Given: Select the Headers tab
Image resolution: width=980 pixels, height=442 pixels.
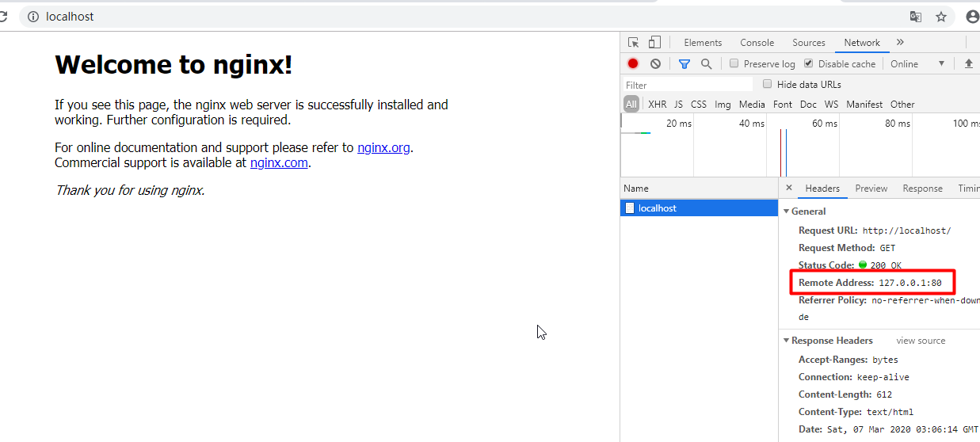Looking at the screenshot, I should pos(822,189).
